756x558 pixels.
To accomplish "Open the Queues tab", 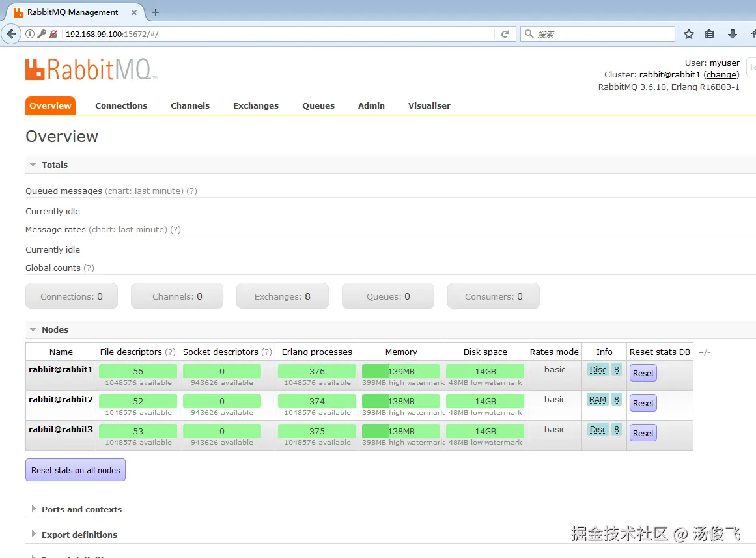I will point(318,105).
